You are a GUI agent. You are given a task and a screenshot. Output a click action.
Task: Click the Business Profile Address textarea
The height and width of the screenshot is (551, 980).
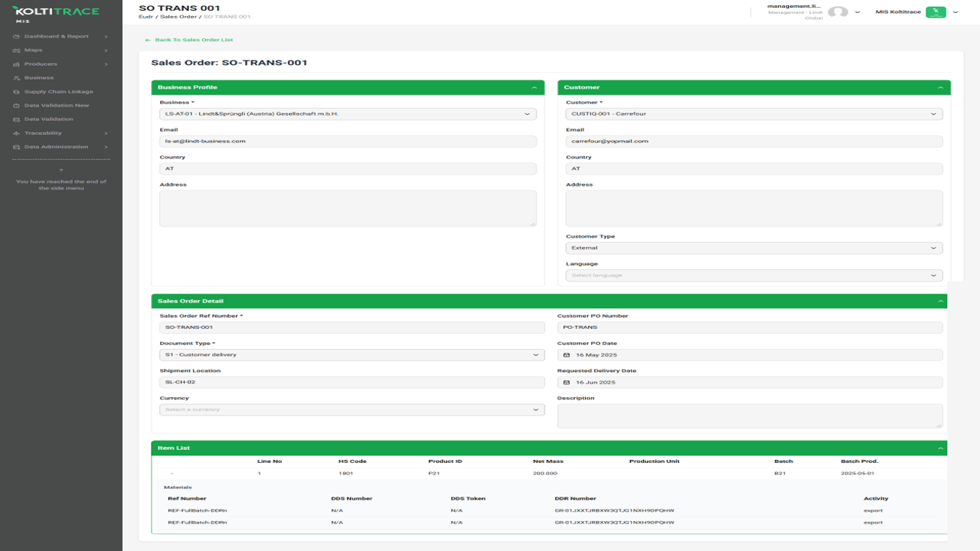click(x=348, y=208)
